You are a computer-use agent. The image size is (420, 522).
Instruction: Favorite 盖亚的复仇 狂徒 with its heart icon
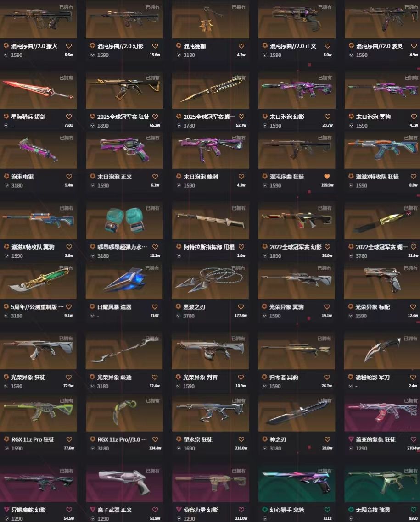(413, 439)
